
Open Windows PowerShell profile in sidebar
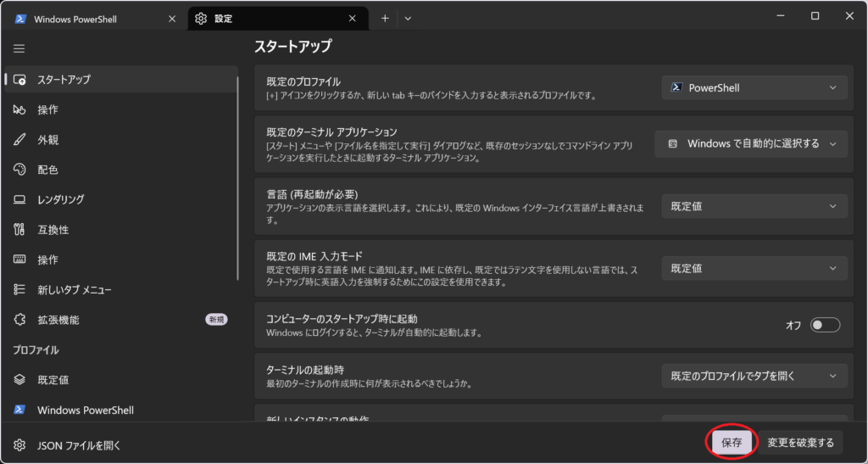(x=120, y=410)
